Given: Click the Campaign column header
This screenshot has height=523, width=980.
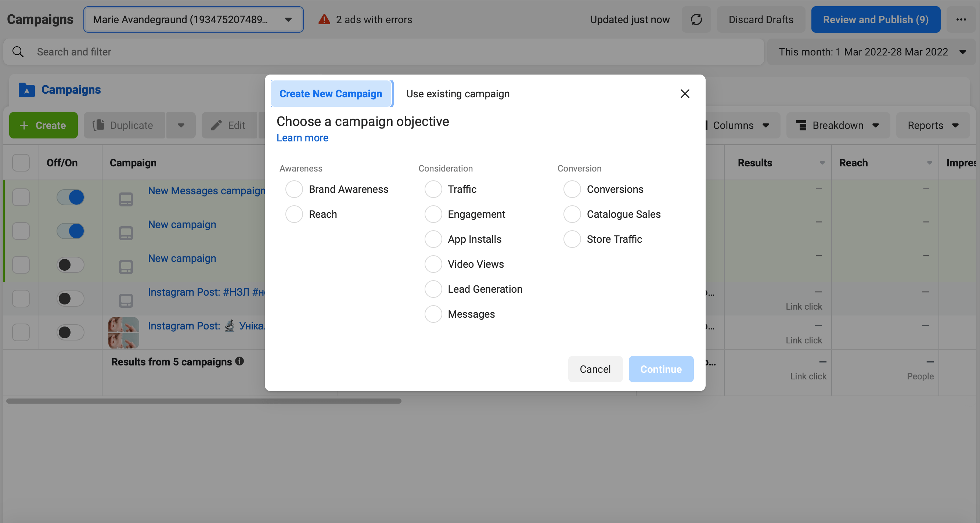Looking at the screenshot, I should (133, 163).
